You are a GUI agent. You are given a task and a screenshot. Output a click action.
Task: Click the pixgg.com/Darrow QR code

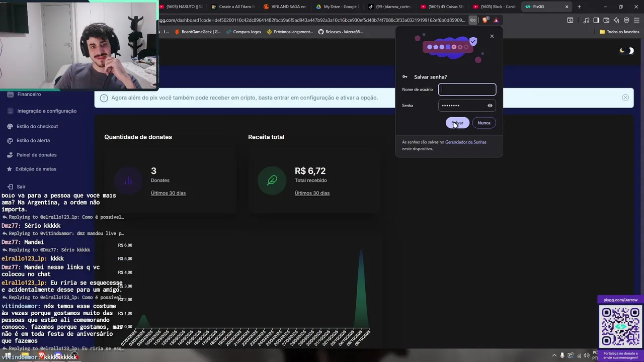[x=620, y=326]
